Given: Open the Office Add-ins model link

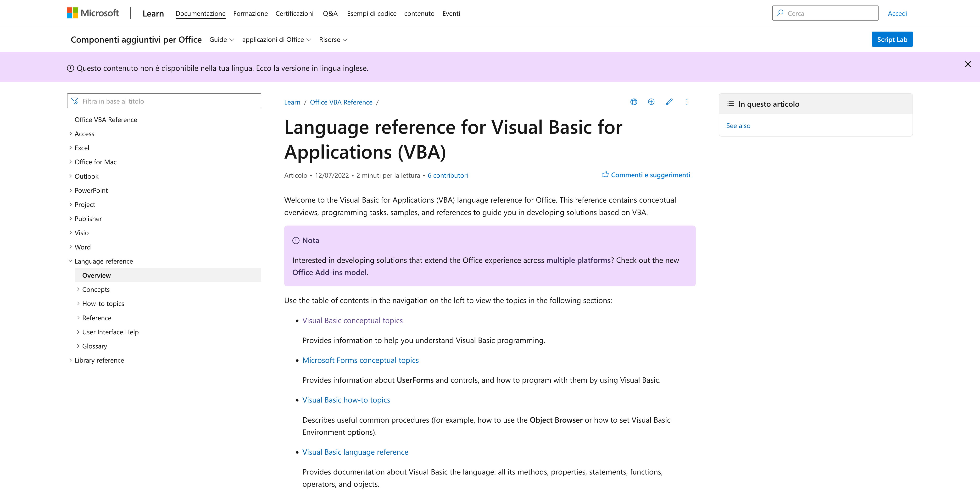Looking at the screenshot, I should [x=329, y=272].
